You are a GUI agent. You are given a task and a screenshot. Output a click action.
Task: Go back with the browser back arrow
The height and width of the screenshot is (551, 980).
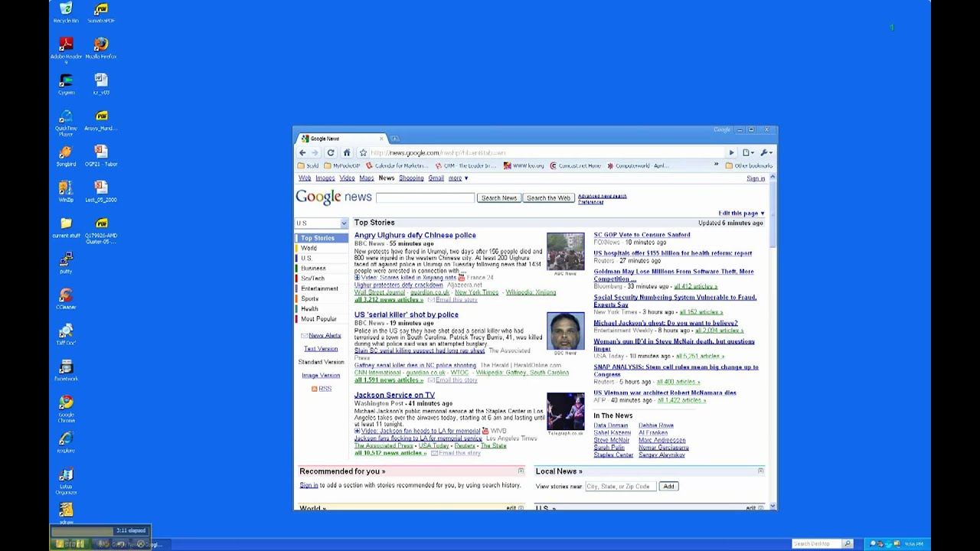(302, 153)
